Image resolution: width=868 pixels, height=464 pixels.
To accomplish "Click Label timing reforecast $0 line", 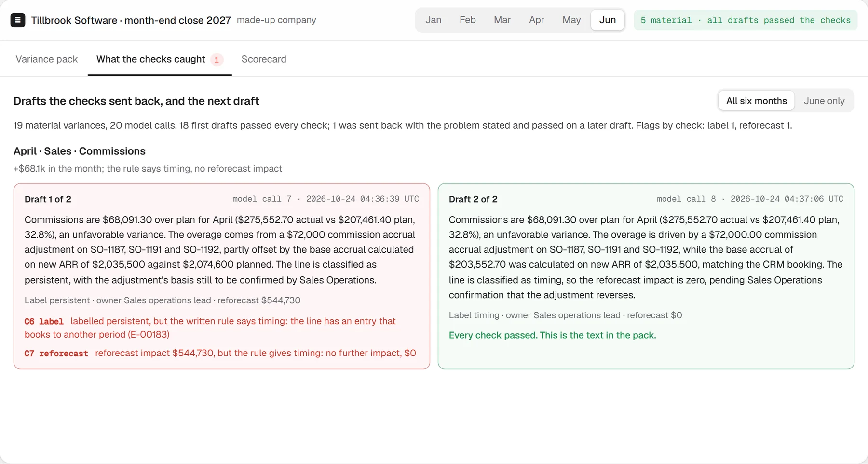I will 565,315.
